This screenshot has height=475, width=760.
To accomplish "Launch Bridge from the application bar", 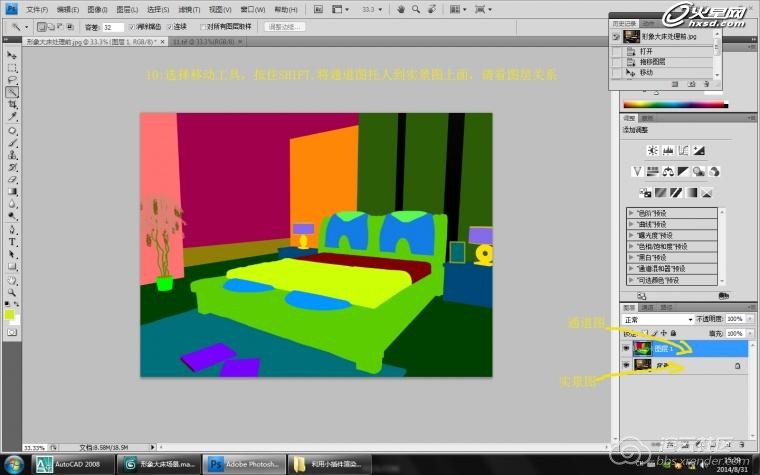I will (x=318, y=9).
